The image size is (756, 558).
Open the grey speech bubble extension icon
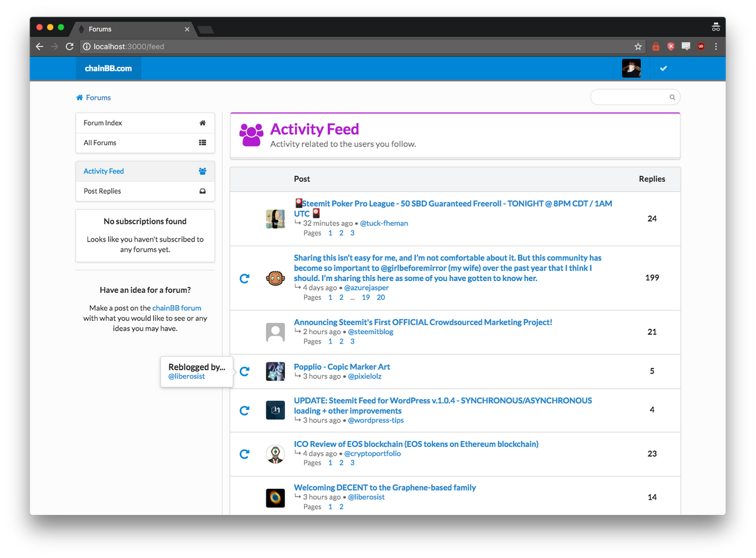click(x=686, y=47)
